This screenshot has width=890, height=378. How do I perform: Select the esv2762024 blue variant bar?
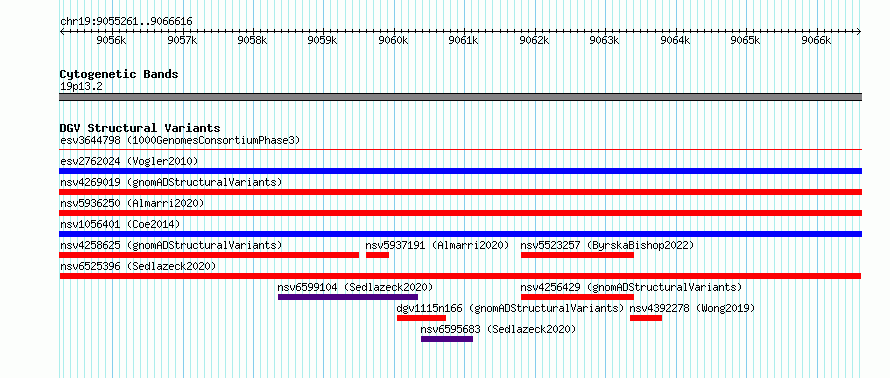click(x=460, y=171)
